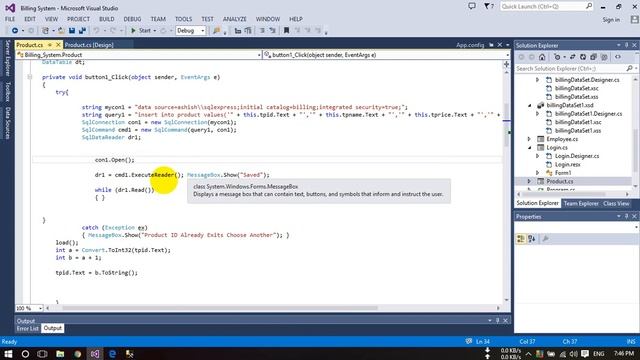This screenshot has height=360, width=640.
Task: Open the DEBUG menu
Action: click(132, 19)
